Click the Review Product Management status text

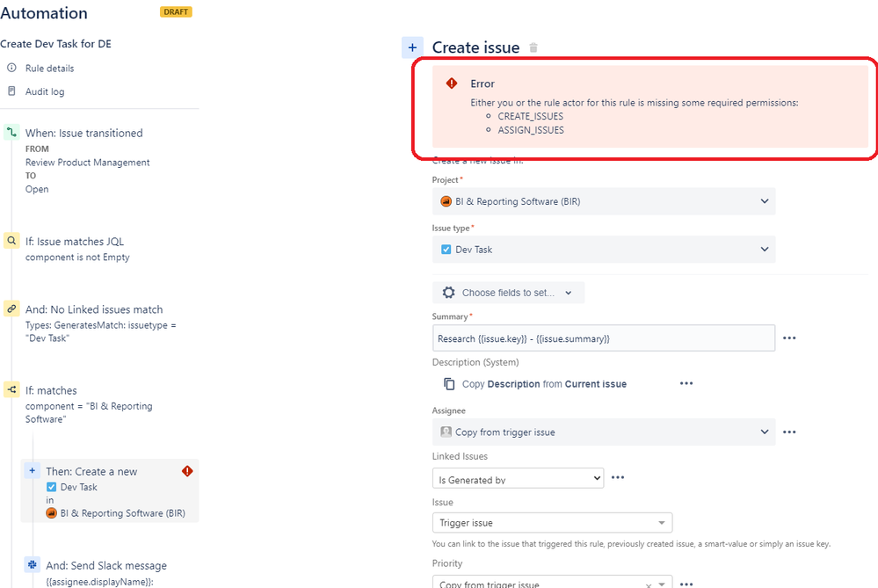point(87,163)
